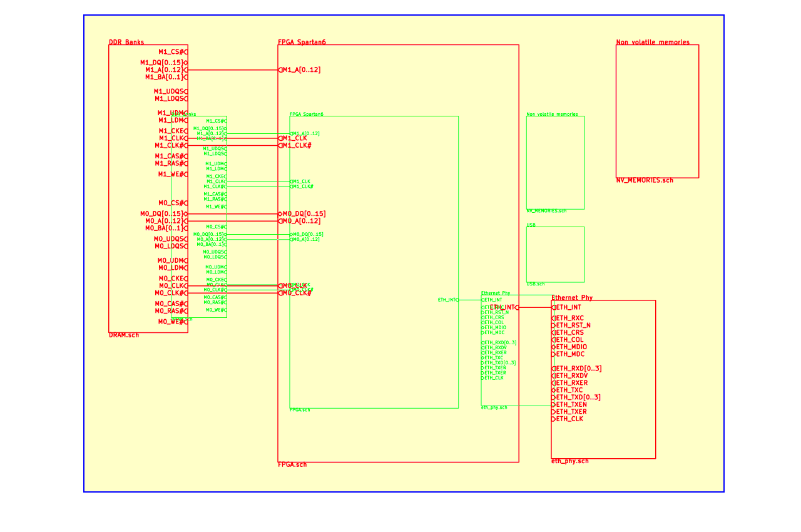Select the red ETH_RXD[0..3] pin label
The width and height of the screenshot is (801, 532).
(578, 369)
